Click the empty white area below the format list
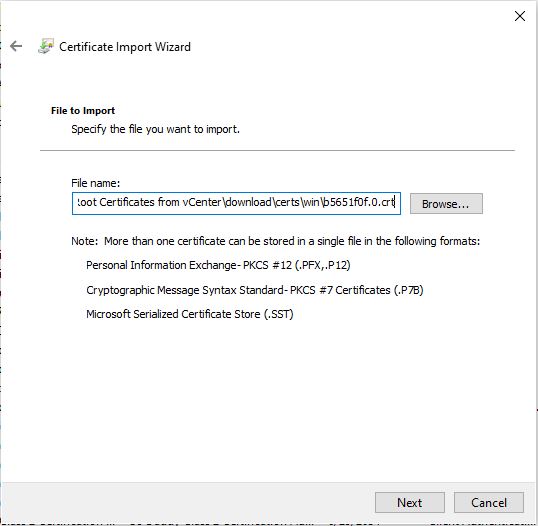538x526 pixels. [268, 401]
